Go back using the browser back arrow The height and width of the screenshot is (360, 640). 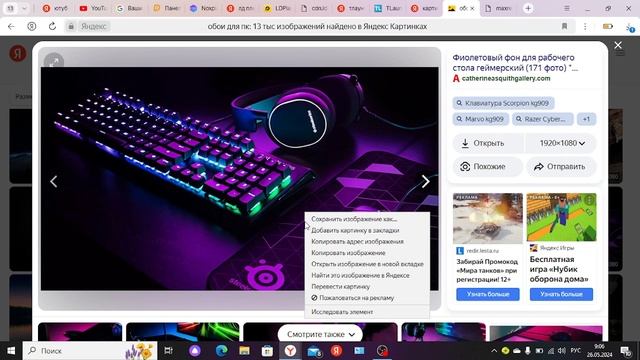point(11,27)
